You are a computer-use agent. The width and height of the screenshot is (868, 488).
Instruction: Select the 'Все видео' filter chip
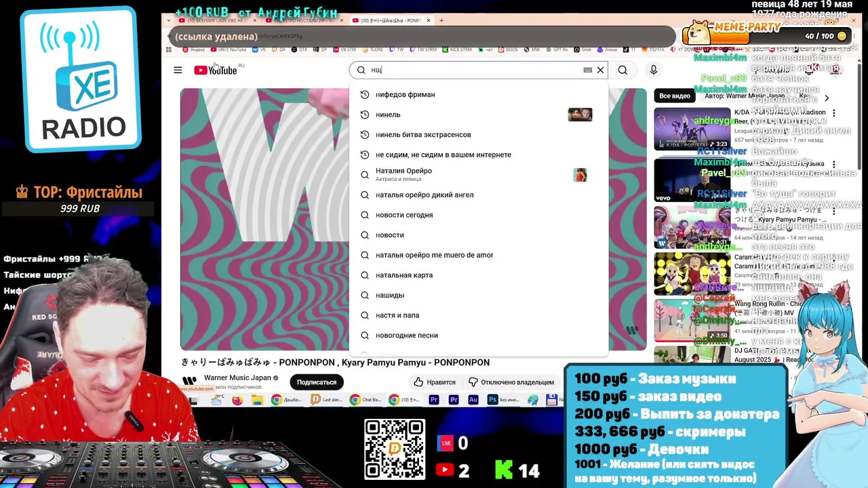coord(675,96)
